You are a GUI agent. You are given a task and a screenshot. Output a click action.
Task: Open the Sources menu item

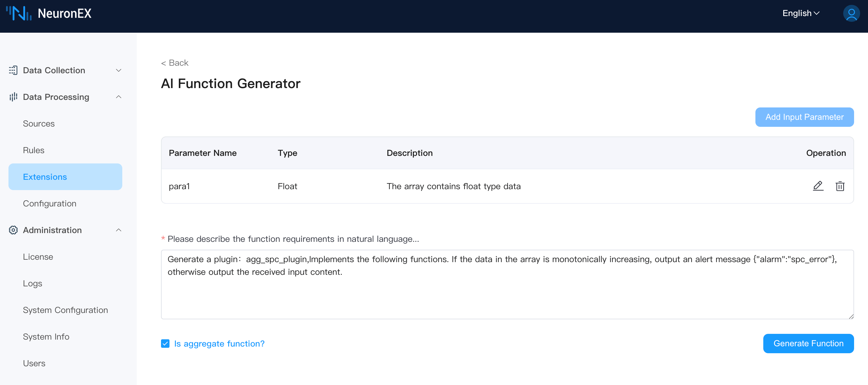pyautogui.click(x=39, y=124)
